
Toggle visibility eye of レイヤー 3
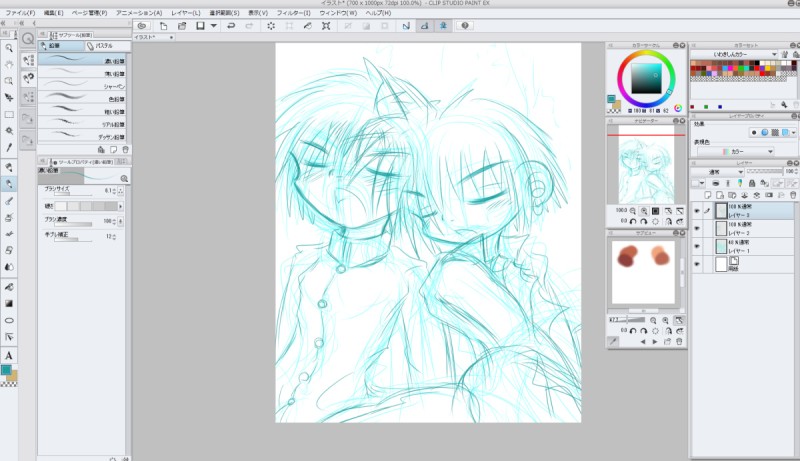point(697,211)
